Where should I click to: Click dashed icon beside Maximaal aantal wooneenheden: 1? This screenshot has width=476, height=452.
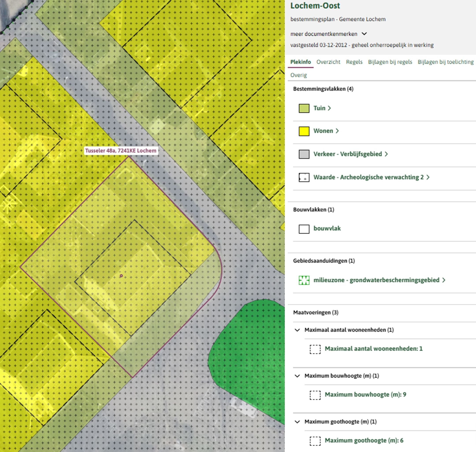tap(315, 349)
